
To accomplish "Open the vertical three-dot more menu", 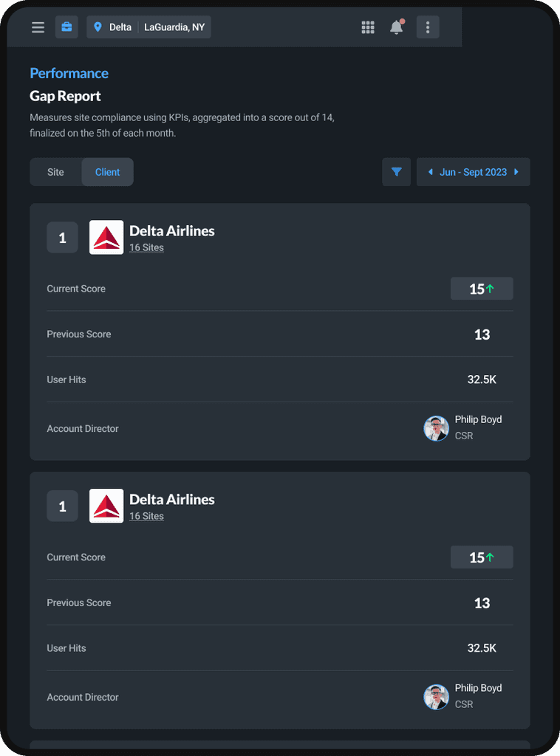I will coord(428,27).
